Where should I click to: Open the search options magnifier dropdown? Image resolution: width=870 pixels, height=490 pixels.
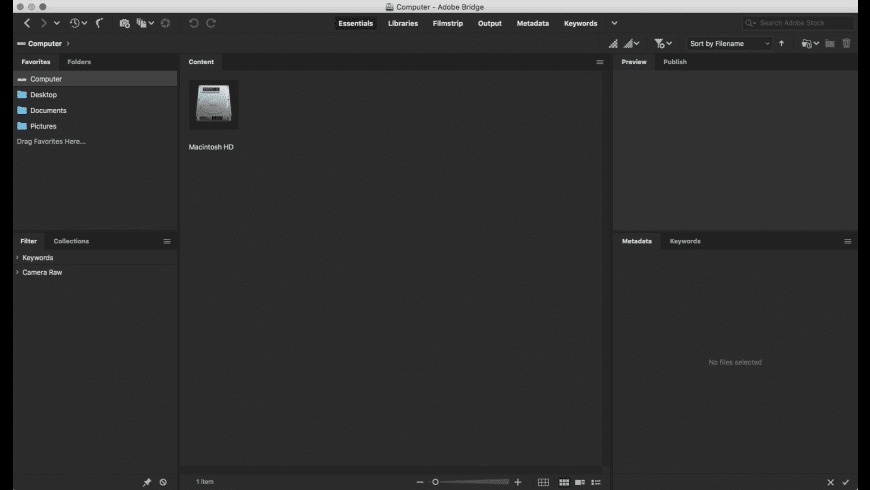751,23
